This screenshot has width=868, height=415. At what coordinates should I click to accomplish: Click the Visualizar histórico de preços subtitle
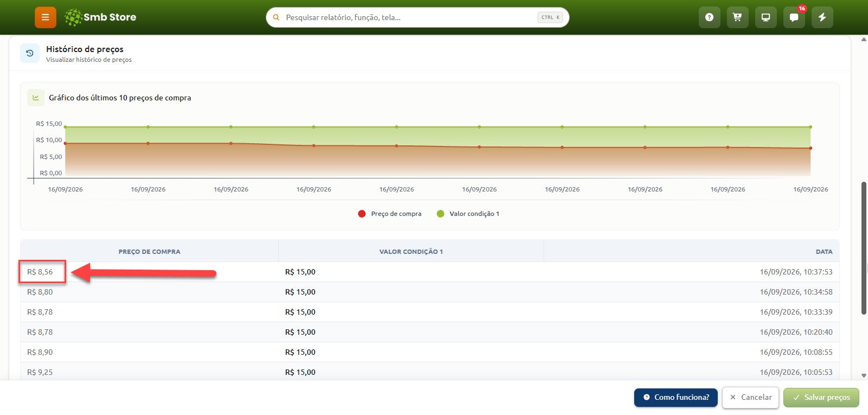click(x=89, y=60)
